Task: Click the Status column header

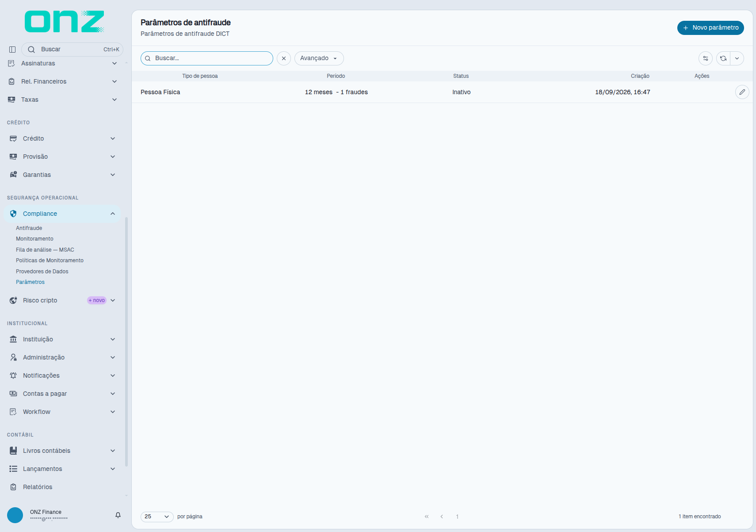Action: (x=461, y=76)
